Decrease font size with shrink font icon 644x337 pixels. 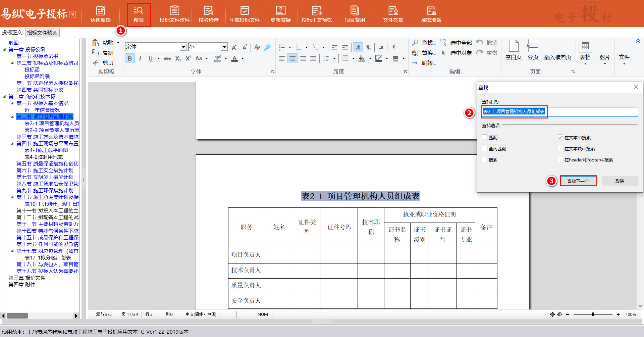(x=245, y=47)
